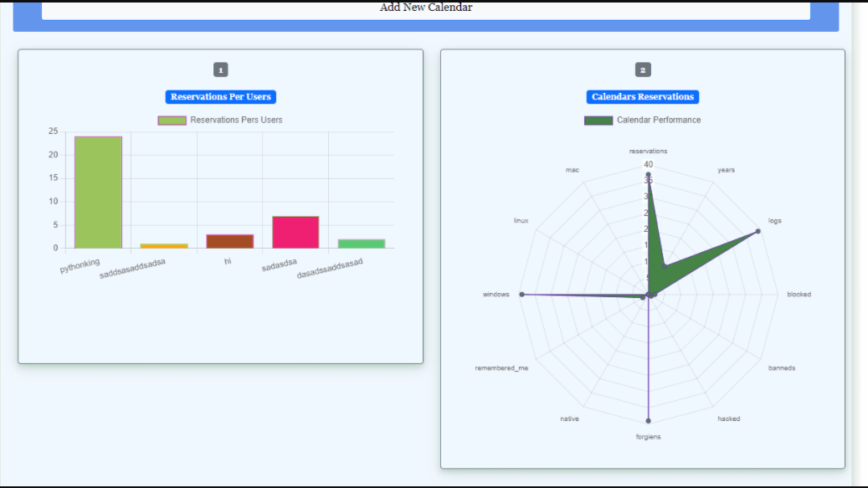The image size is (868, 488).
Task: Click the Reservations Per Users title badge
Action: (220, 97)
